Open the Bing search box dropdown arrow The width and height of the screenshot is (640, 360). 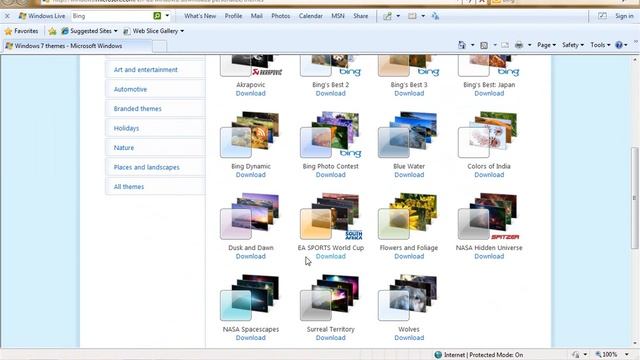tap(167, 16)
